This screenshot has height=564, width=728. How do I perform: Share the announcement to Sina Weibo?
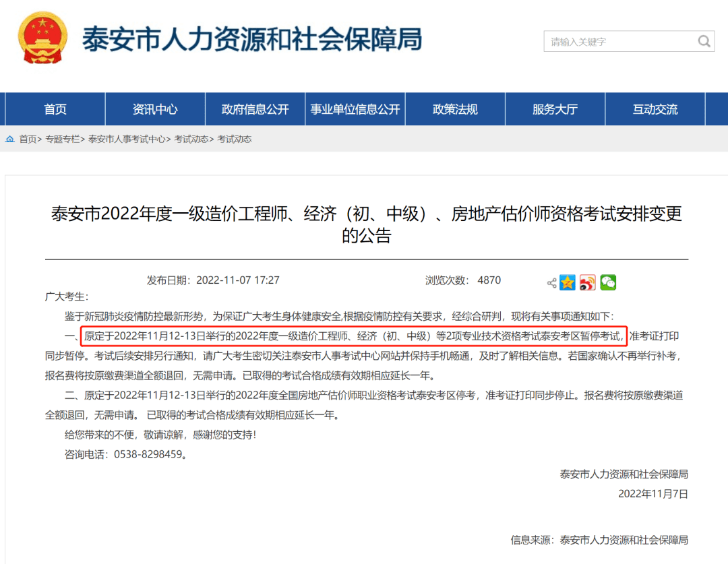(x=586, y=282)
